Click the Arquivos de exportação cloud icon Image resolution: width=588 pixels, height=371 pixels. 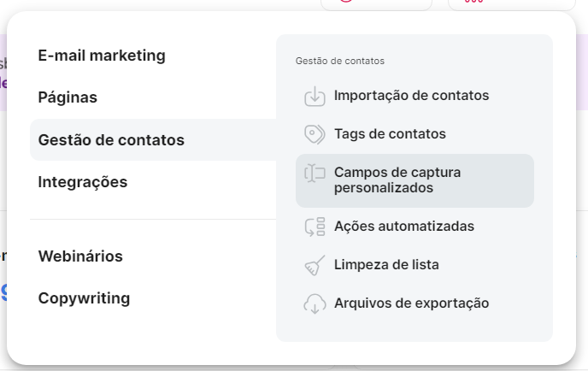(315, 303)
